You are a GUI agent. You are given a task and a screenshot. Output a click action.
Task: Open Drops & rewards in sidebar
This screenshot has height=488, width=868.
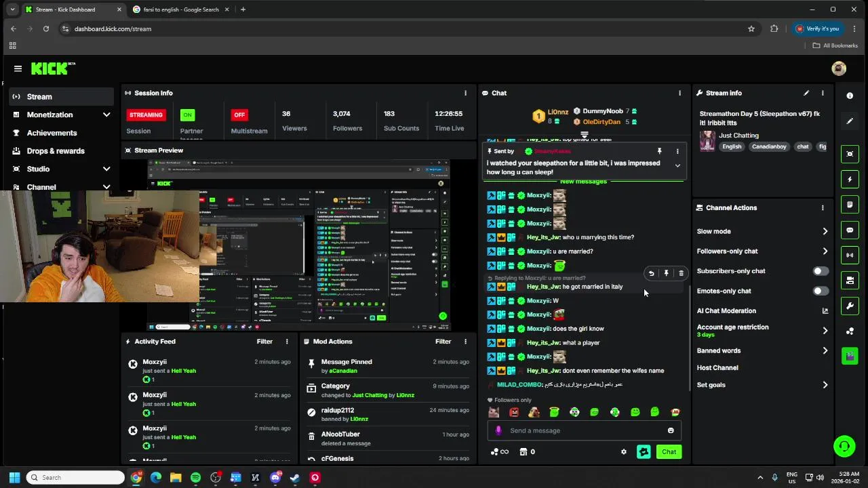coord(61,151)
